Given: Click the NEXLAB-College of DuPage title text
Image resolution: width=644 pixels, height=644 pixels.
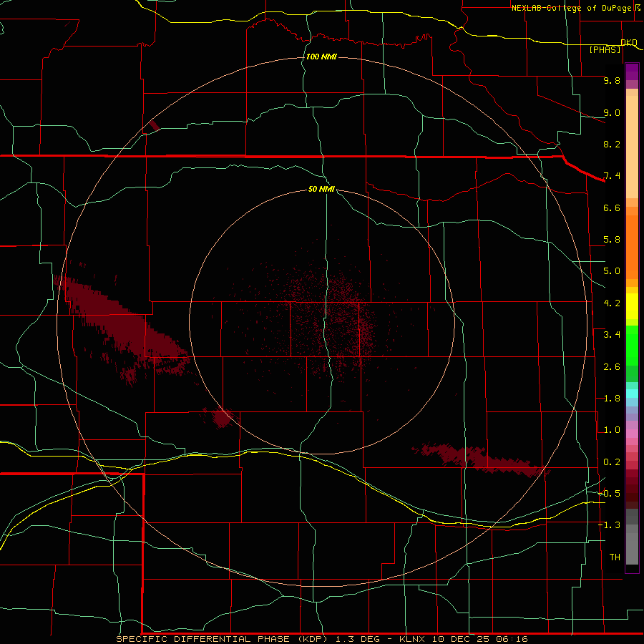Looking at the screenshot, I should tap(572, 8).
